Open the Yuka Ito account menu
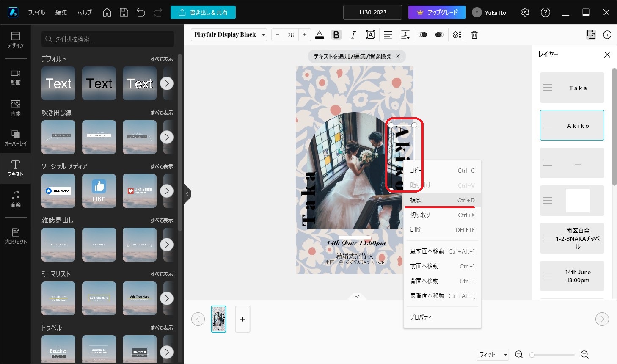617x364 pixels. 489,12
